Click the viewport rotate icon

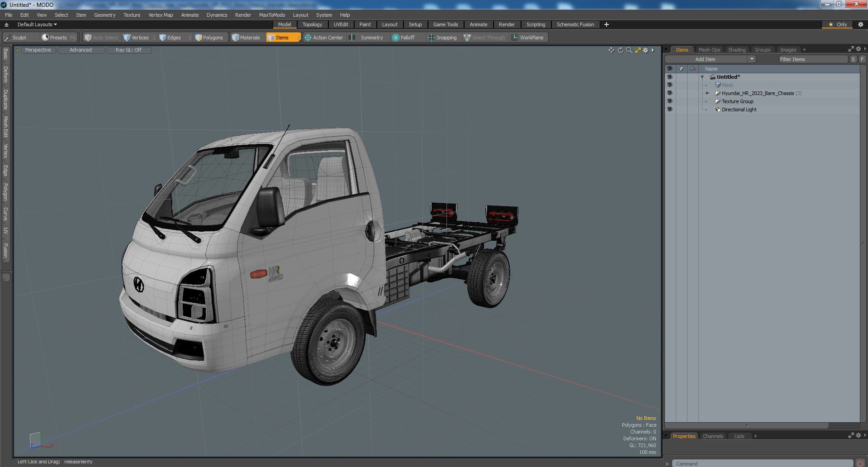tap(620, 50)
